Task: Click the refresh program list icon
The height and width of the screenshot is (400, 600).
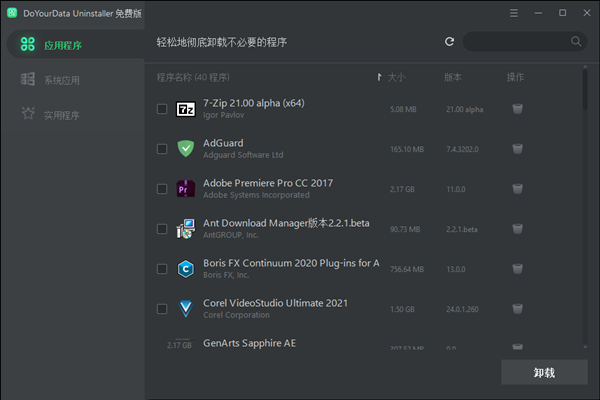Action: (x=450, y=42)
